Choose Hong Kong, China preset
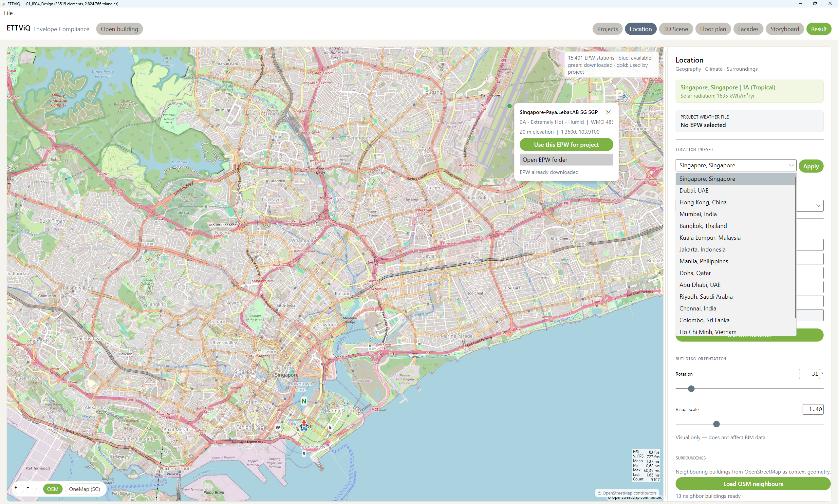The height and width of the screenshot is (504, 838). click(735, 202)
